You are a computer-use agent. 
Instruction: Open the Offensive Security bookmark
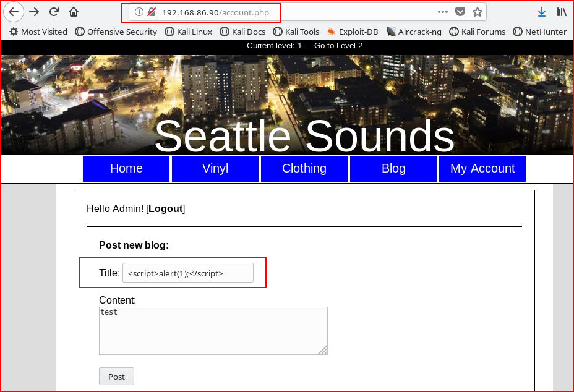[116, 32]
